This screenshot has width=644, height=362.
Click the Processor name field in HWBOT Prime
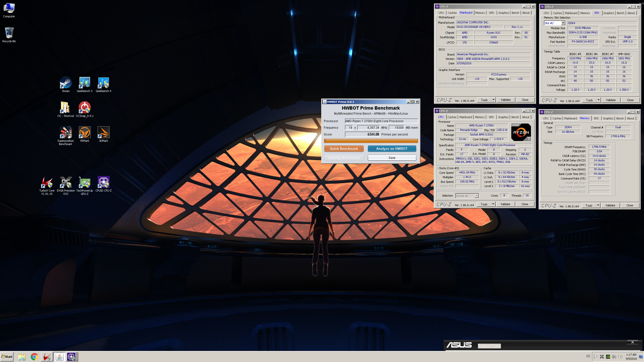pyautogui.click(x=381, y=121)
